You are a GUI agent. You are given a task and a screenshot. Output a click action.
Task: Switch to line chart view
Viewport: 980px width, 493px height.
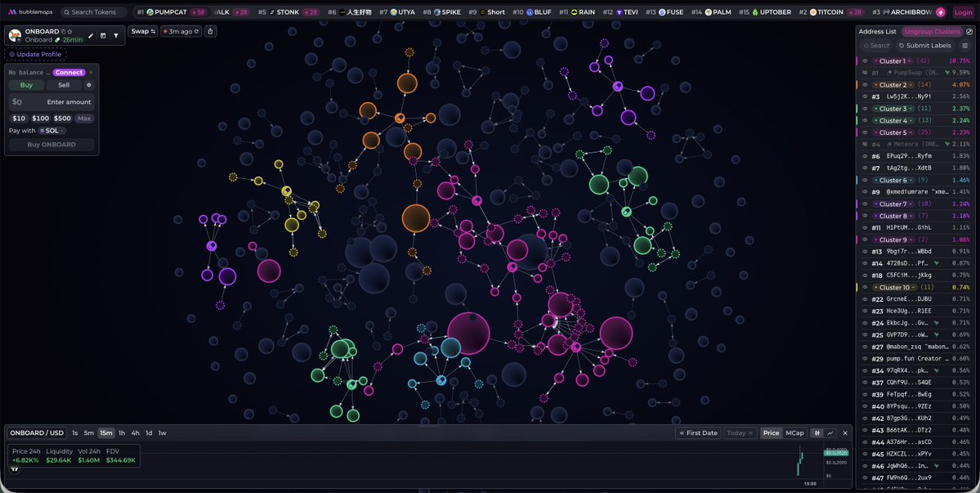click(x=830, y=433)
